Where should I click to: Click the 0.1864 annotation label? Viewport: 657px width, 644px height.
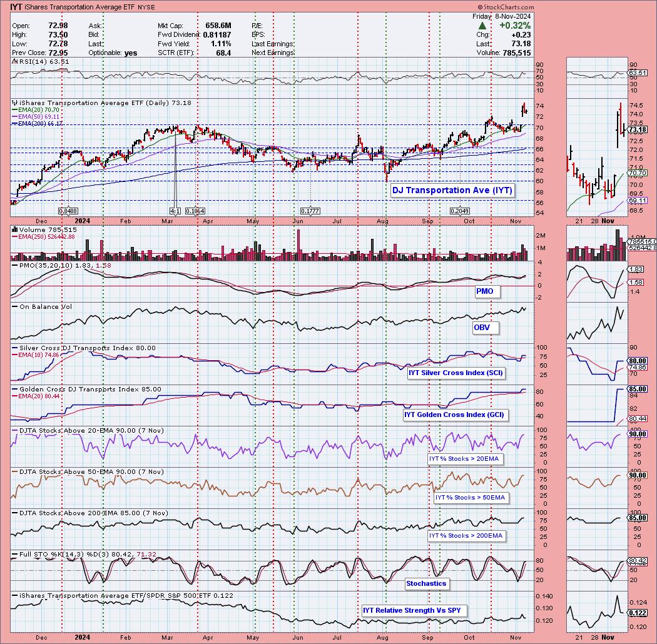[x=195, y=211]
